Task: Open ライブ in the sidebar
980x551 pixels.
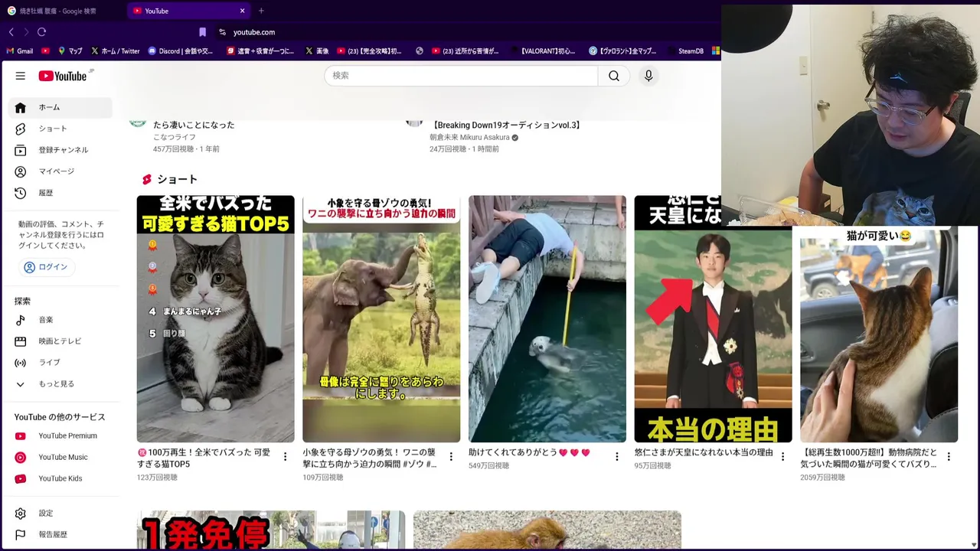Action: pyautogui.click(x=61, y=363)
